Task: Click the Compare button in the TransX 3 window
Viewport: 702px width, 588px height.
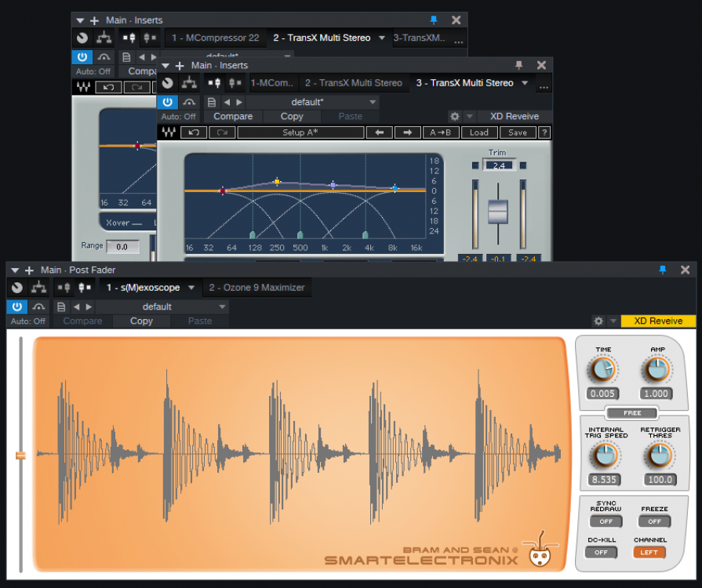Action: pos(233,116)
